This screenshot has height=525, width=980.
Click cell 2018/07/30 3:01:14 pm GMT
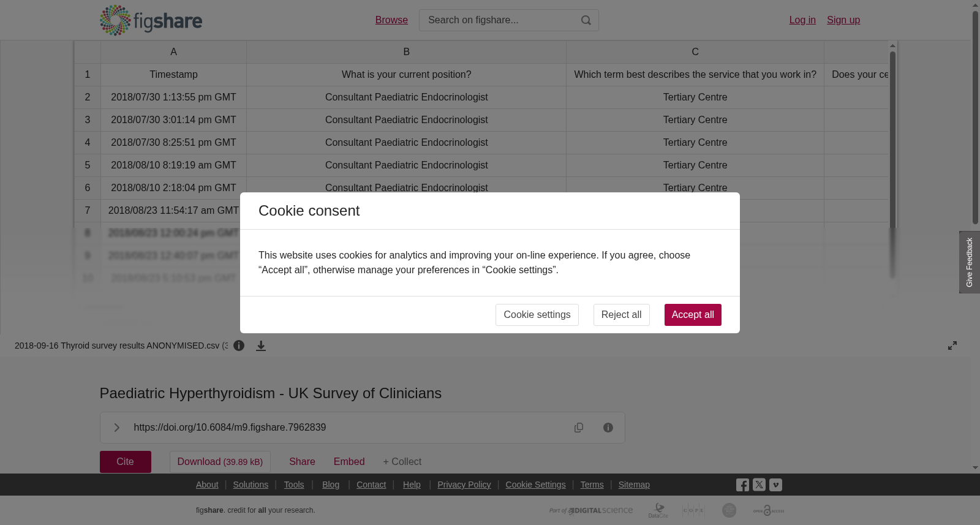coord(173,120)
